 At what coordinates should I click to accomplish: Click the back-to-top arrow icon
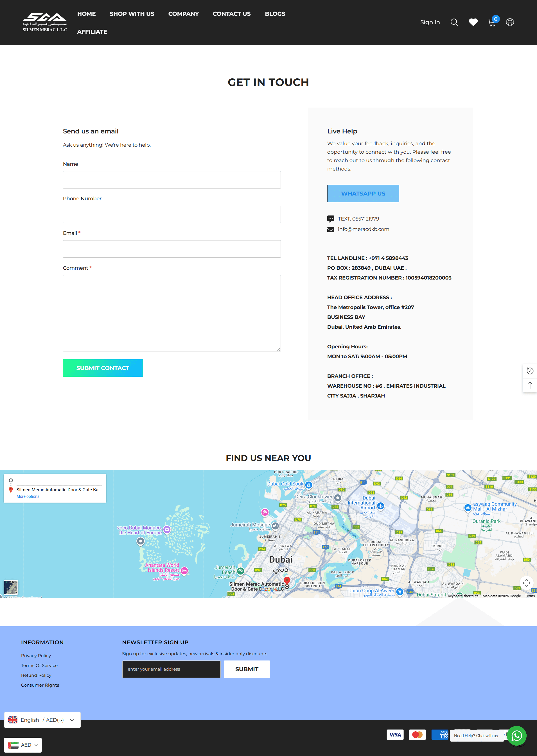[530, 385]
